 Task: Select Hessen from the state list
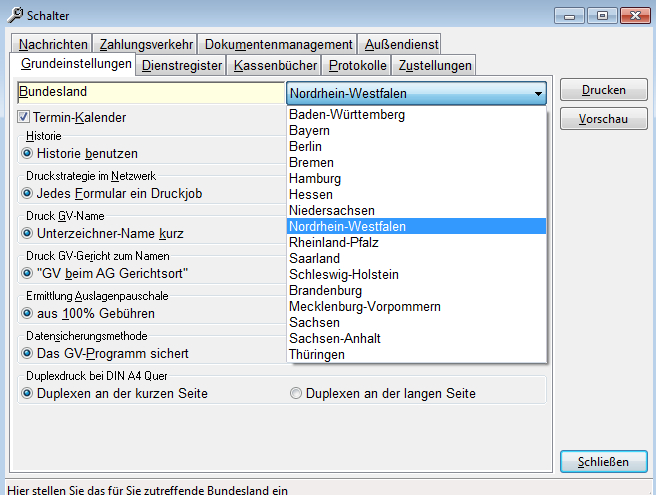[310, 195]
